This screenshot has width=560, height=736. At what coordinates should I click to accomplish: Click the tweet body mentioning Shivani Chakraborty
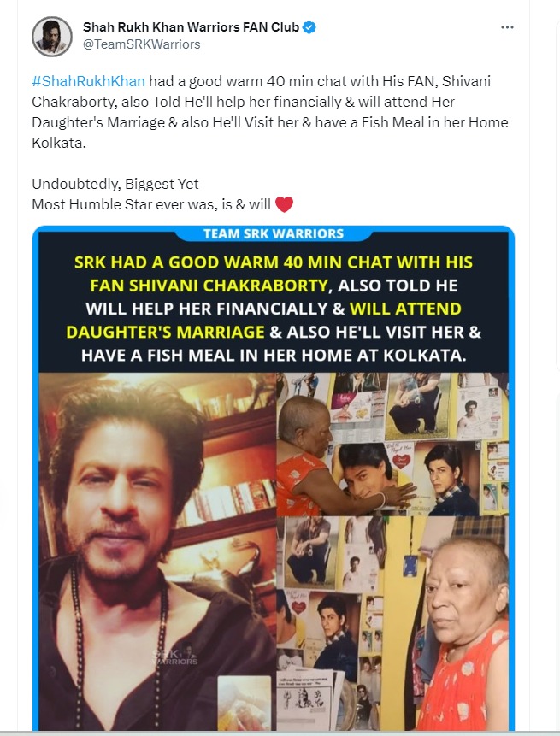270,112
